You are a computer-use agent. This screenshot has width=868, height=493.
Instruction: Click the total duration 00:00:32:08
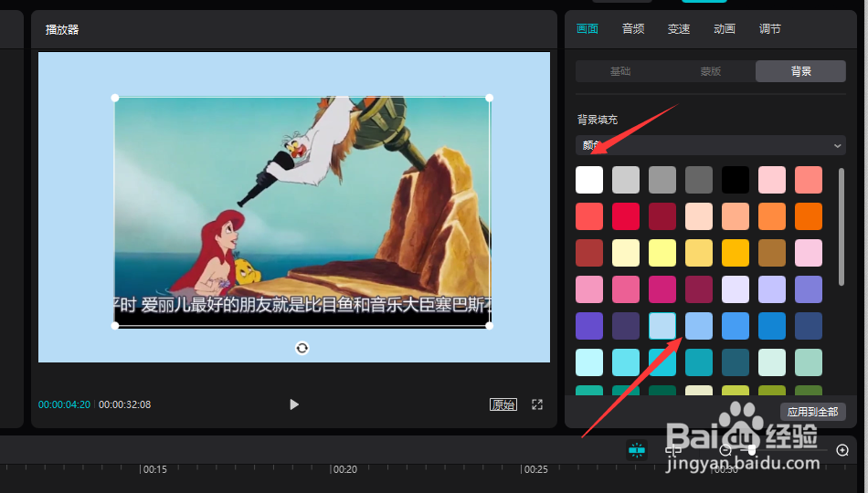click(x=124, y=404)
